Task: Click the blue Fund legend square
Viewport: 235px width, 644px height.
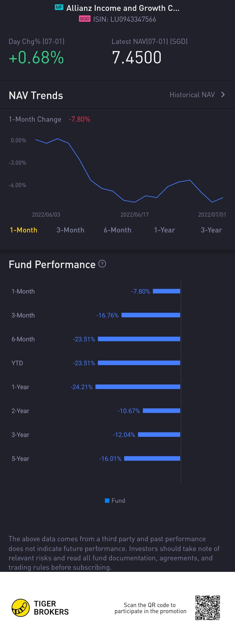Action: point(107,501)
